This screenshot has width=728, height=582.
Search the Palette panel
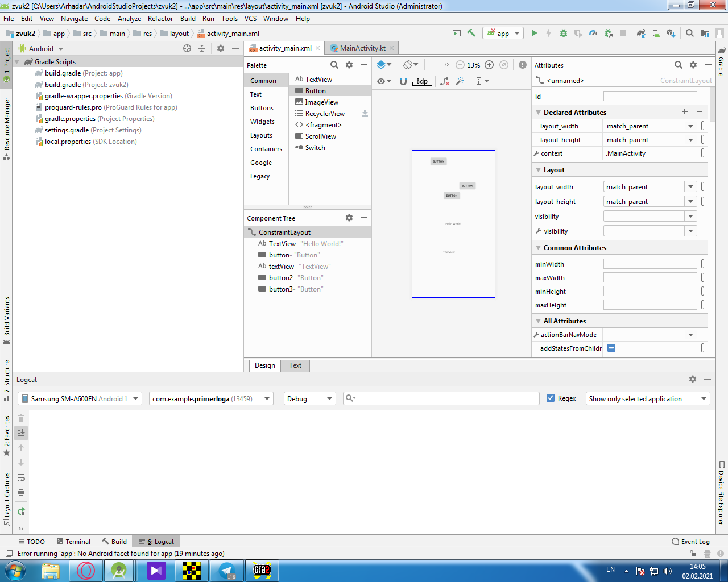point(334,65)
